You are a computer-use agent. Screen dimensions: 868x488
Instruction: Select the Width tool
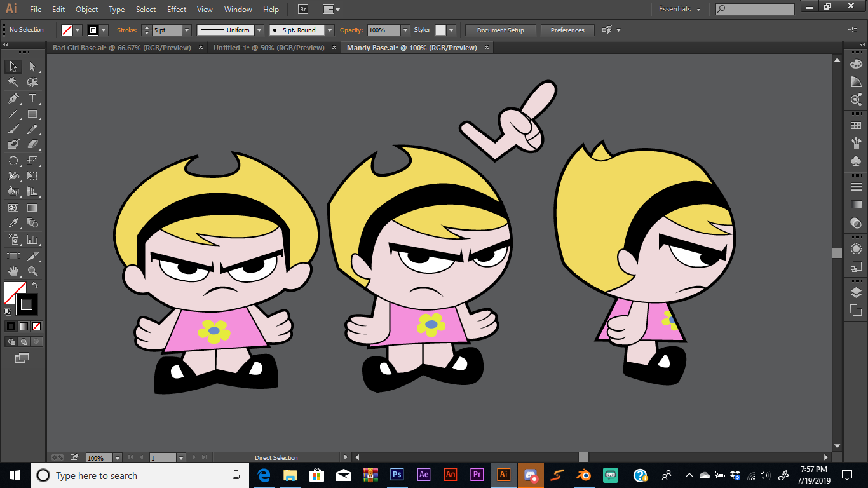13,177
